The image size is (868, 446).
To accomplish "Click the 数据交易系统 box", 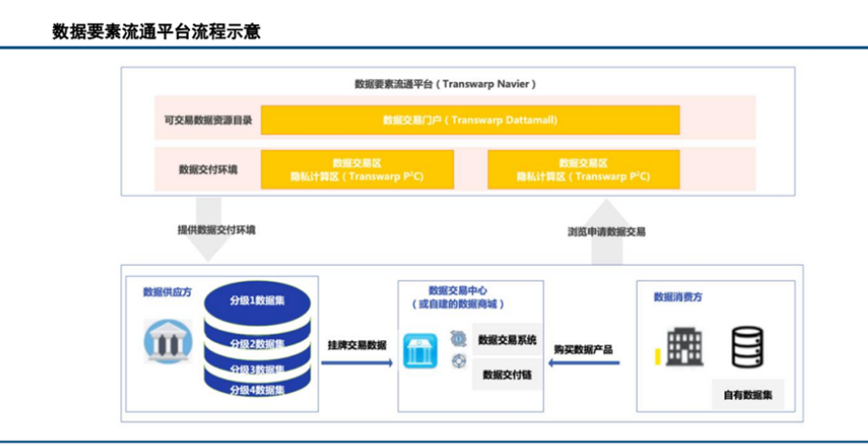I will point(507,339).
